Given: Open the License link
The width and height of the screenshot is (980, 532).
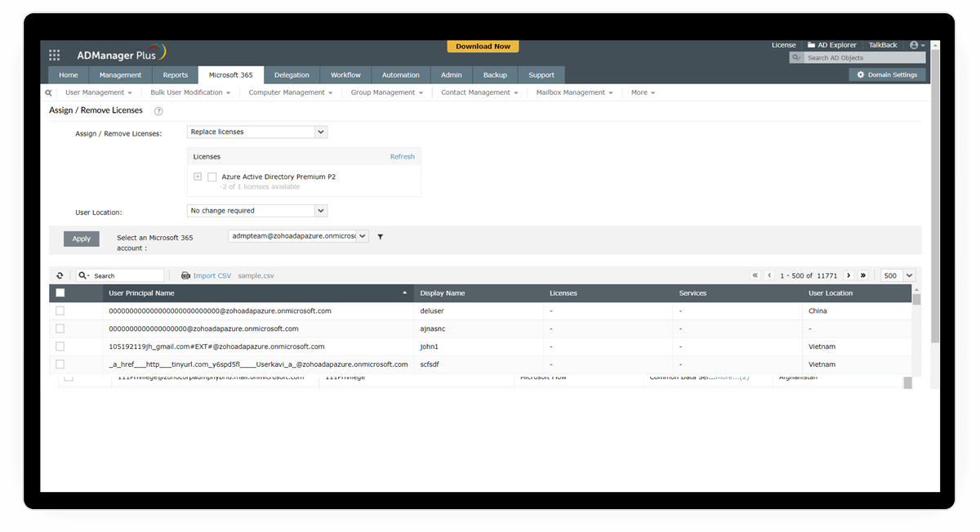Looking at the screenshot, I should 784,46.
